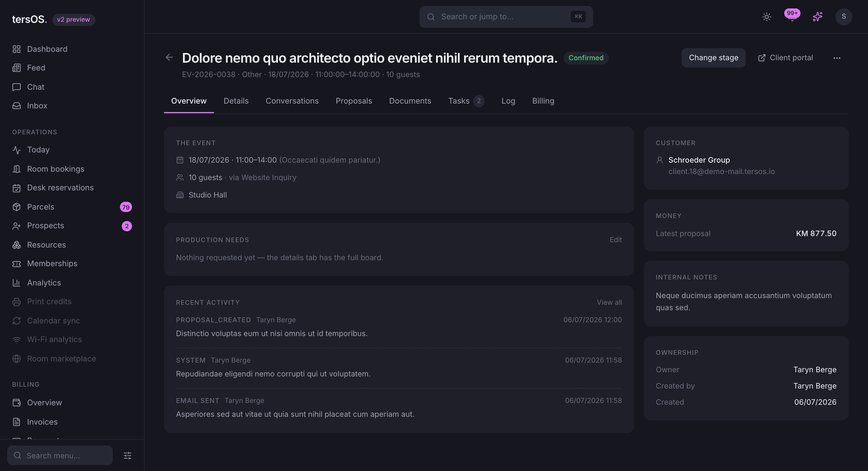Open Analytics from the sidebar
This screenshot has width=868, height=471.
point(72,283)
